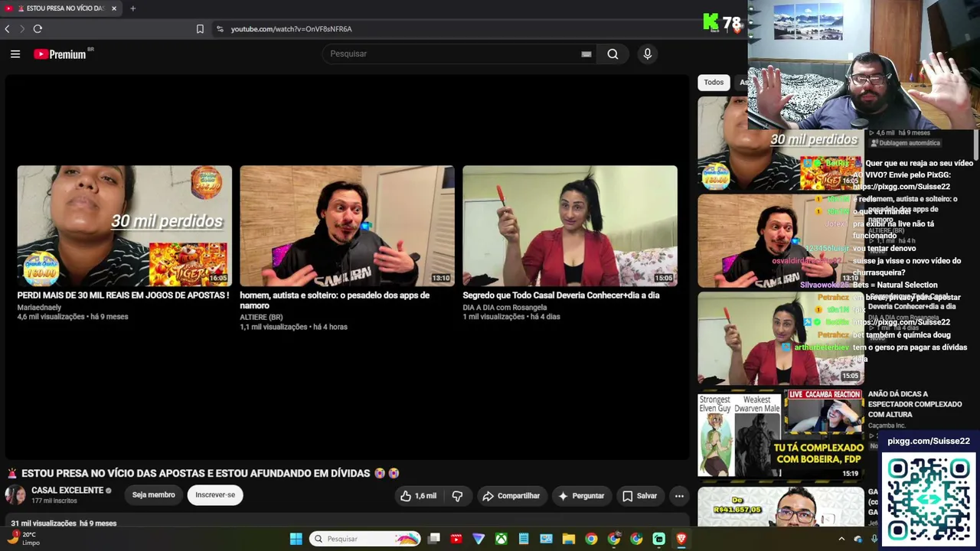Viewport: 980px width, 551px height.
Task: Select the ESTOU PRESA NO VÍCIO browser tab
Action: click(61, 8)
